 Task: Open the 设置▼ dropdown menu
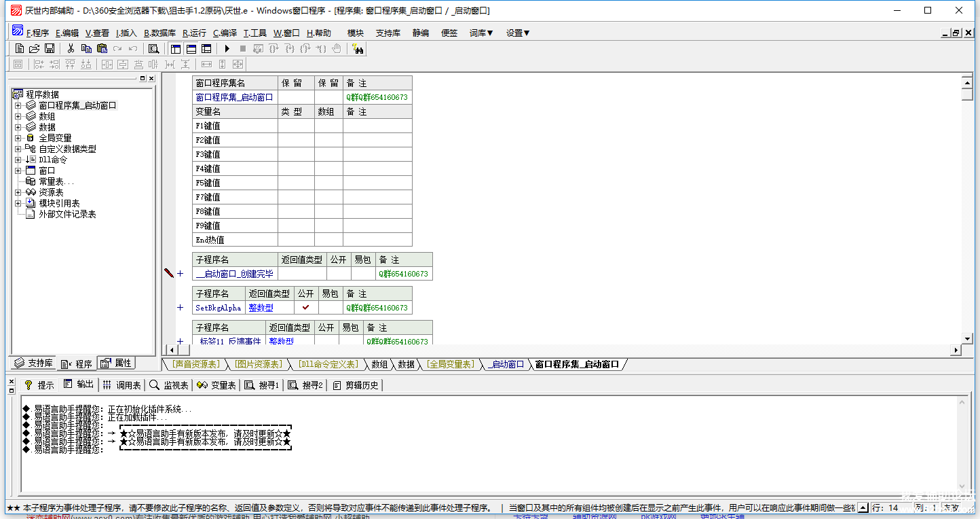click(x=518, y=33)
